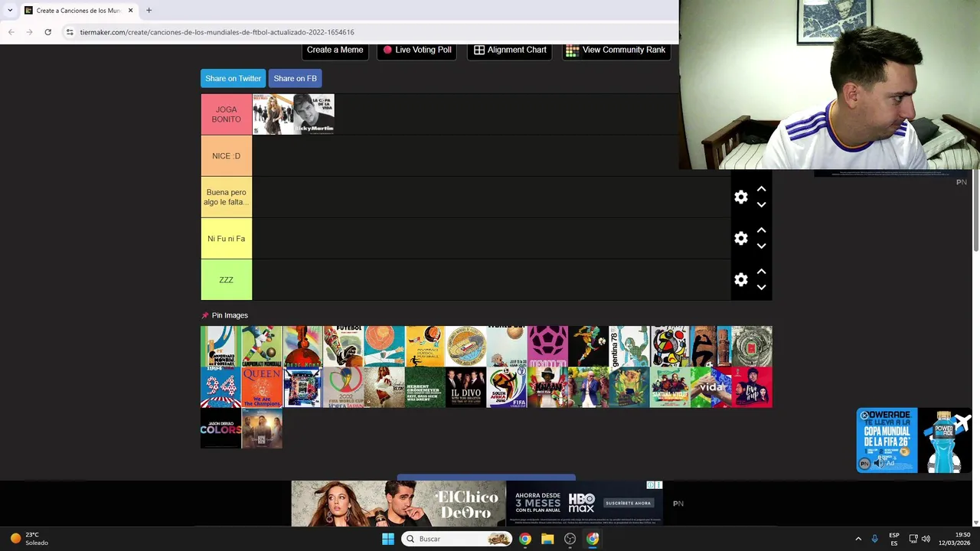Screen dimensions: 980x551
Task: Move Ni Fu ni Fa row up
Action: [761, 230]
